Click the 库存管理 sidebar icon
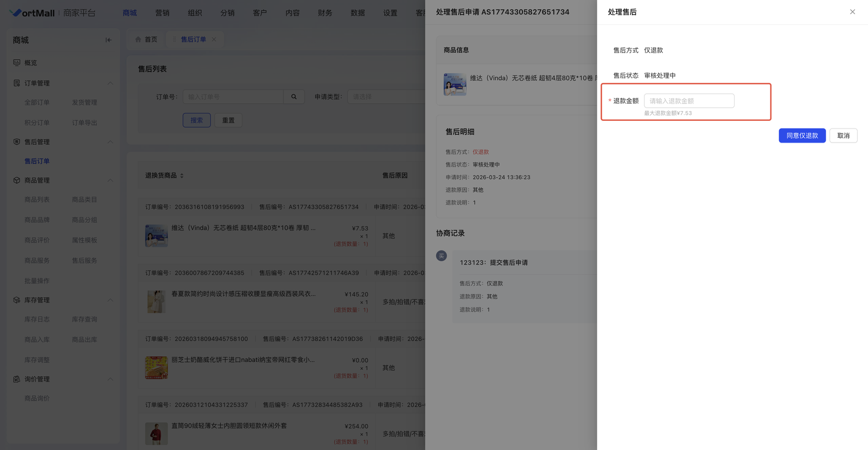Screen dimensions: 868x450 17,300
